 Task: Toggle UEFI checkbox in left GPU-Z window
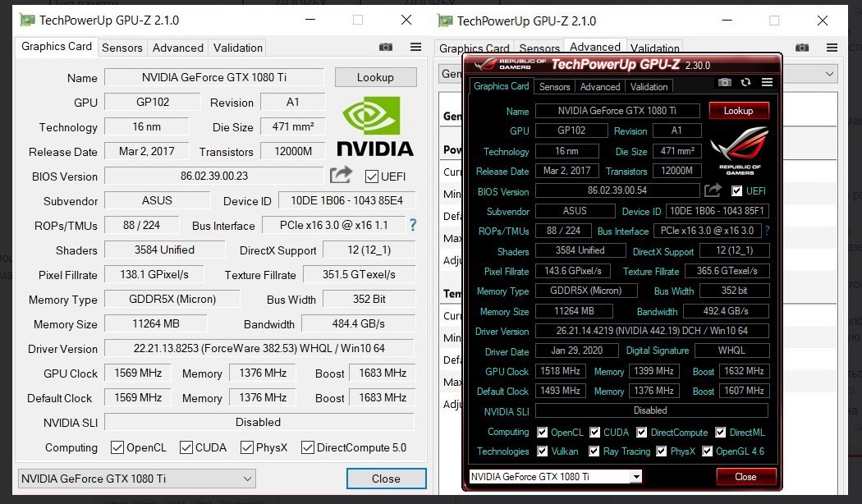[x=372, y=176]
